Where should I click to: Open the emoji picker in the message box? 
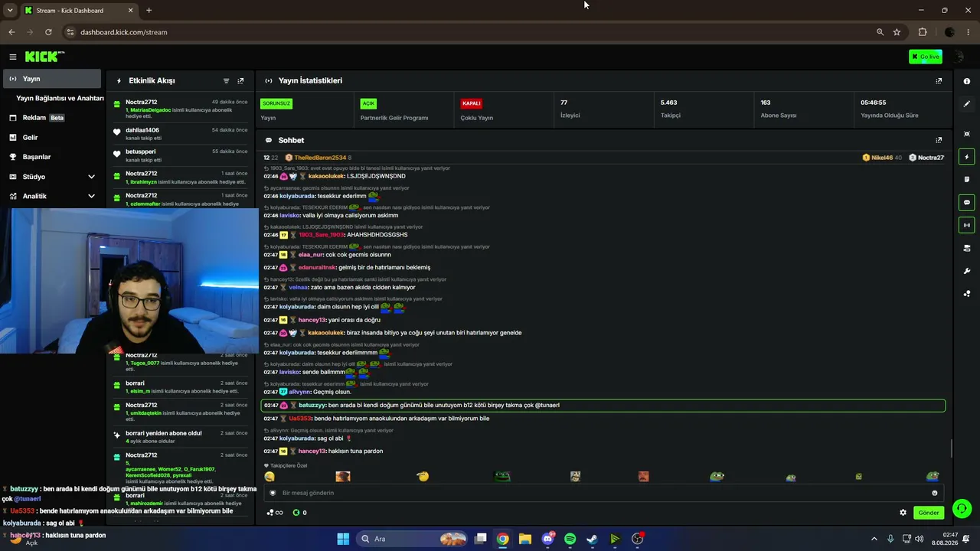[934, 493]
